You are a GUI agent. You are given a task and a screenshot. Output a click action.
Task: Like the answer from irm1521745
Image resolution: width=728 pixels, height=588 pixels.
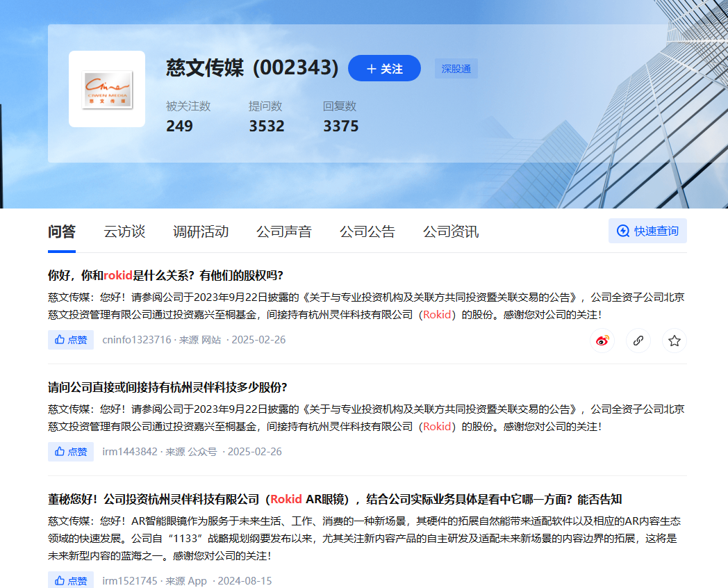tap(71, 580)
